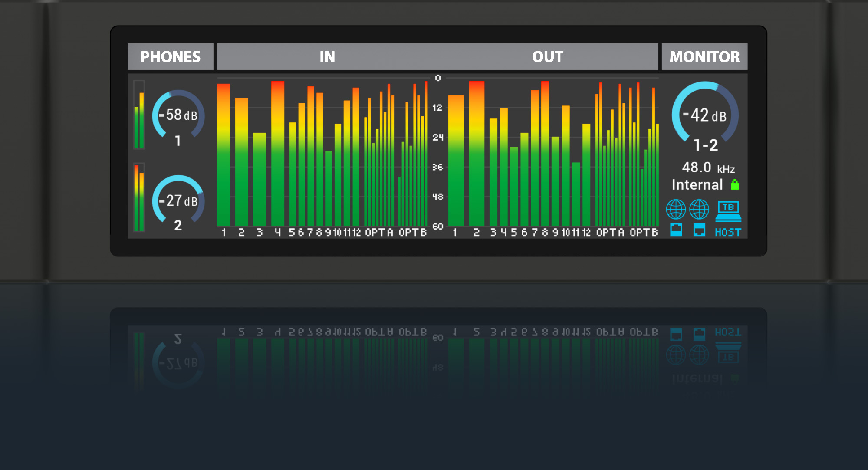Click the IN section header
This screenshot has height=470, width=868.
pos(327,57)
